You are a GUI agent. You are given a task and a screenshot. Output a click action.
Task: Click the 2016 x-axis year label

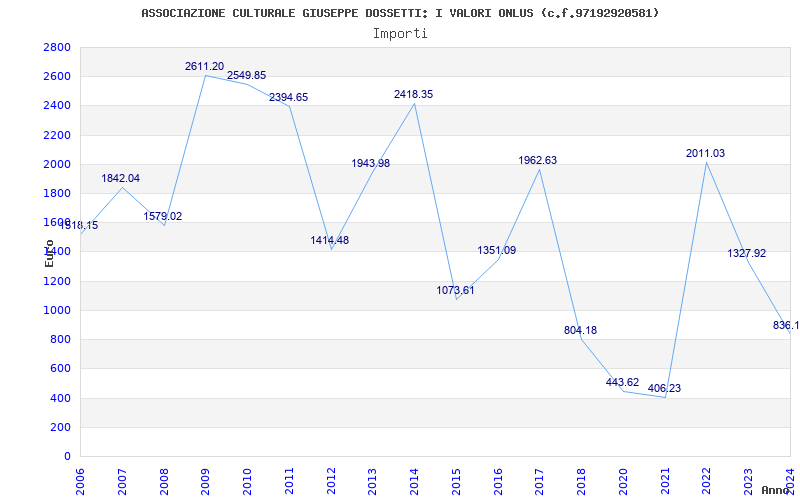pyautogui.click(x=498, y=481)
